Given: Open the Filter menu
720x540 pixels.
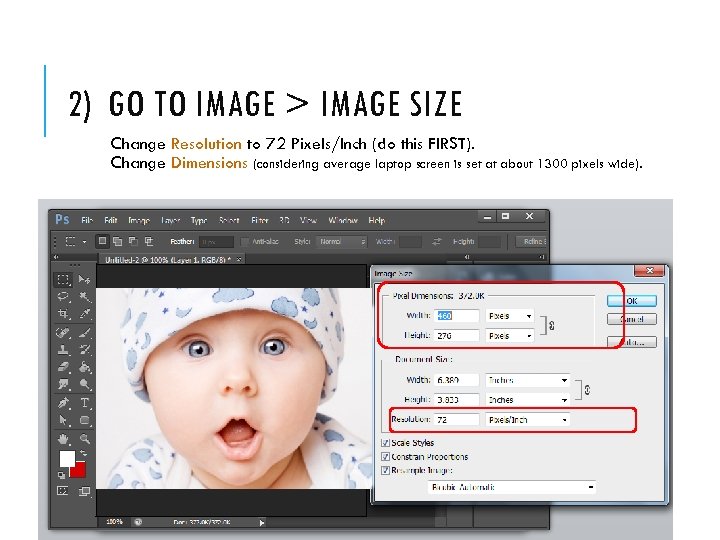Looking at the screenshot, I should pyautogui.click(x=260, y=220).
